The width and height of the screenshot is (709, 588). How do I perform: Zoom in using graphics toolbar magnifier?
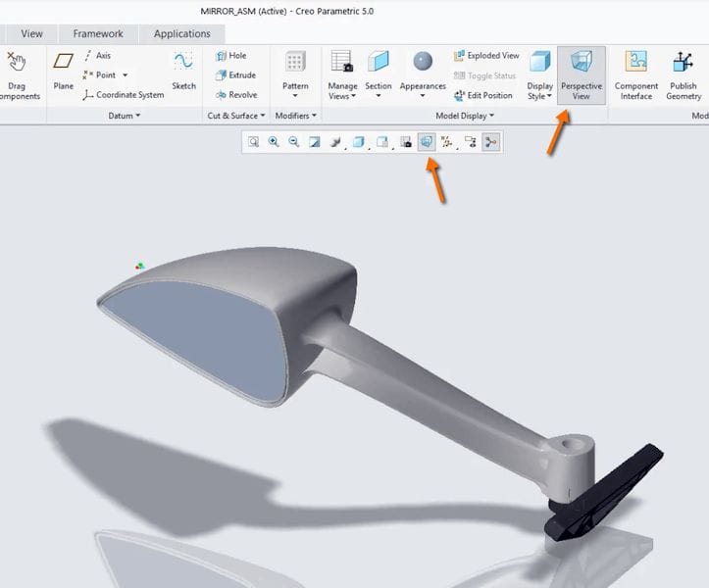pyautogui.click(x=274, y=142)
